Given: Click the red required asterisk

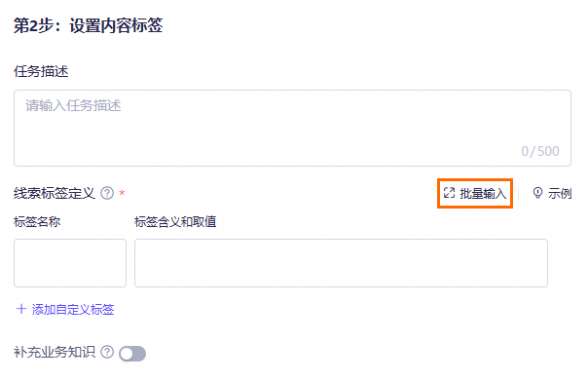Looking at the screenshot, I should pyautogui.click(x=122, y=193).
